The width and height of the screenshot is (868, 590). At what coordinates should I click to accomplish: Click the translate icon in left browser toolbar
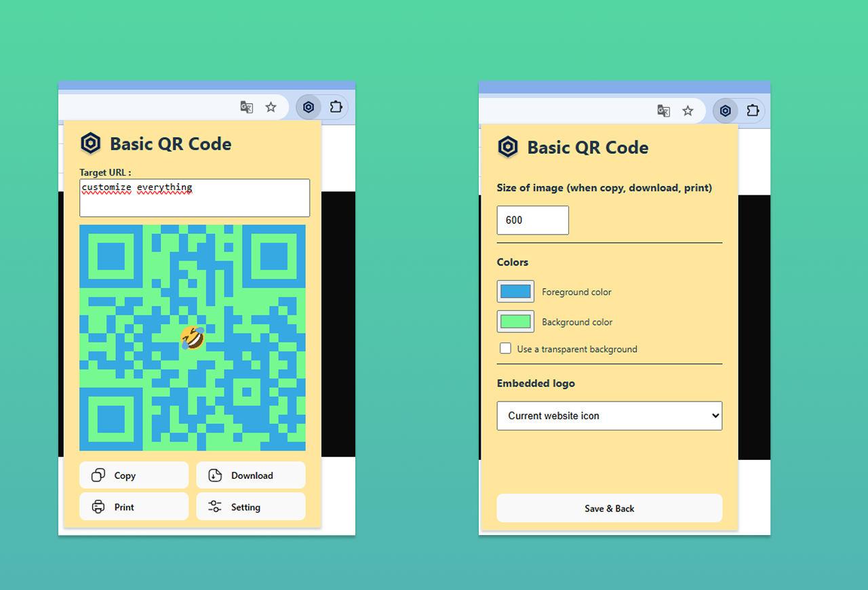coord(247,107)
